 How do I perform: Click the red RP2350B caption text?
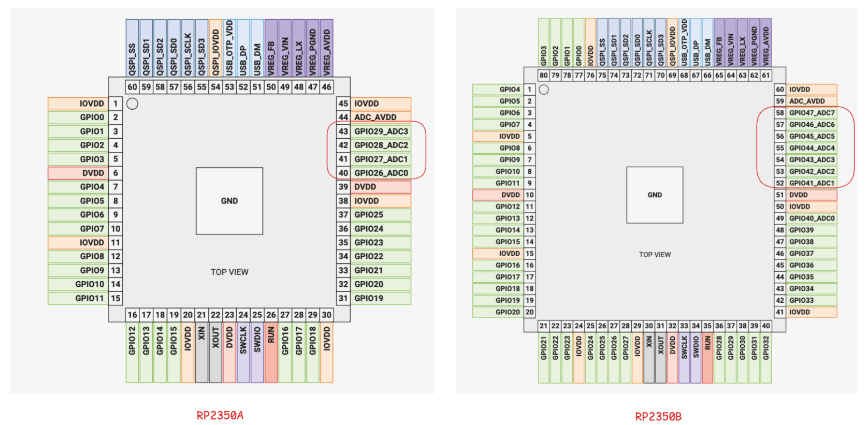(658, 417)
